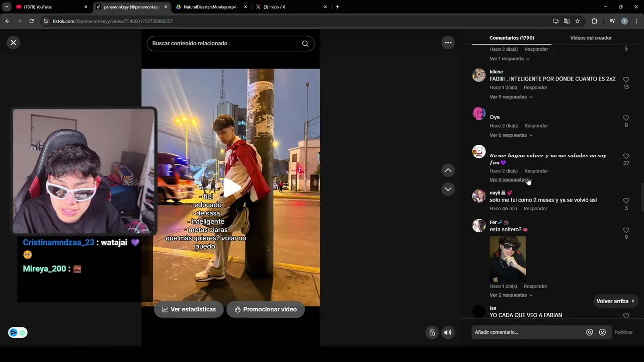644x362 pixels.
Task: Click 'Responder' under Fer's comment
Action: 535,287
